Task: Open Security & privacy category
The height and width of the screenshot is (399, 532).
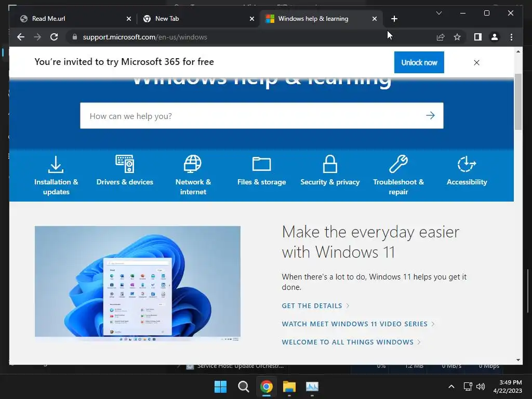Action: click(x=330, y=170)
